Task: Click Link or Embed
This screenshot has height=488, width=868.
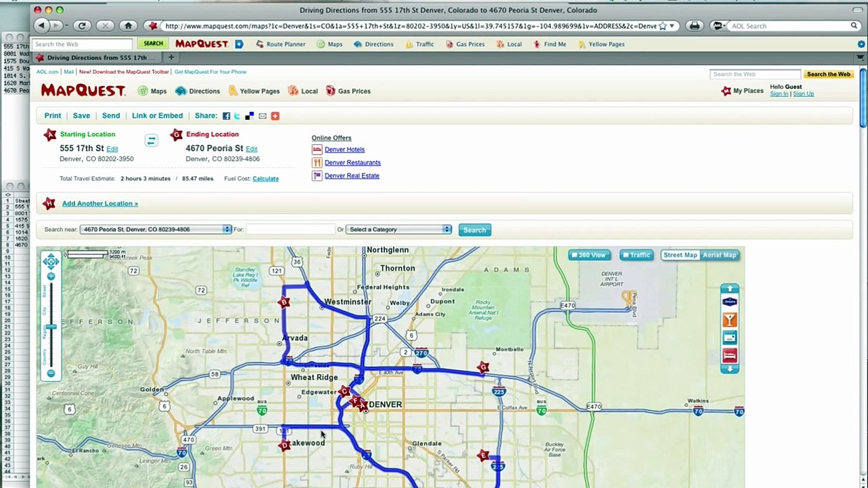Action: (x=157, y=116)
